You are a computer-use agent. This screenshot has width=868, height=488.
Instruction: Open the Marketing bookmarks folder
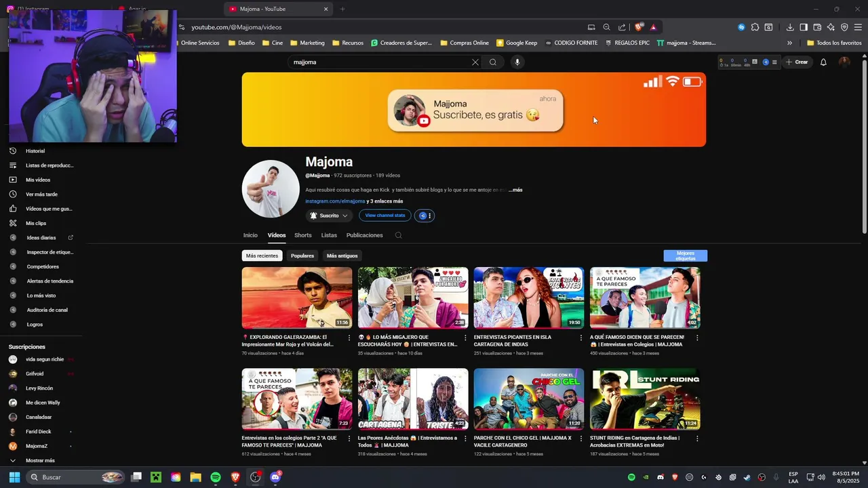(307, 43)
